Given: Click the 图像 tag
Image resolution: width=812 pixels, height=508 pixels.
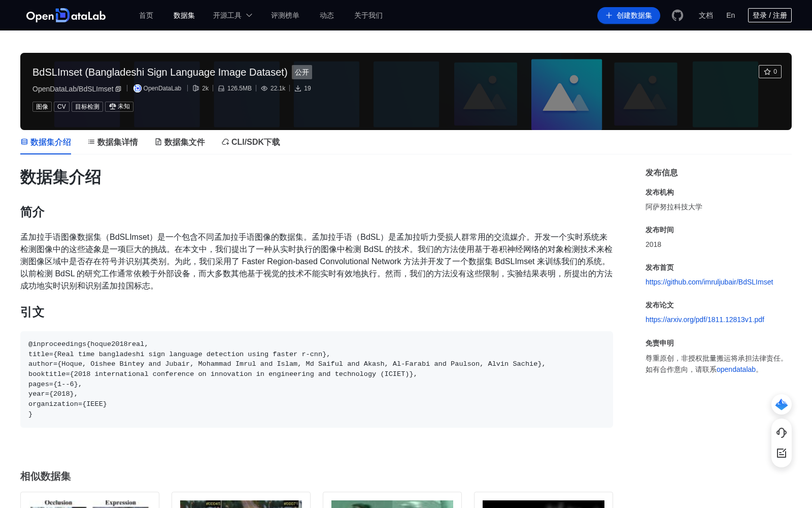Looking at the screenshot, I should click(x=42, y=107).
